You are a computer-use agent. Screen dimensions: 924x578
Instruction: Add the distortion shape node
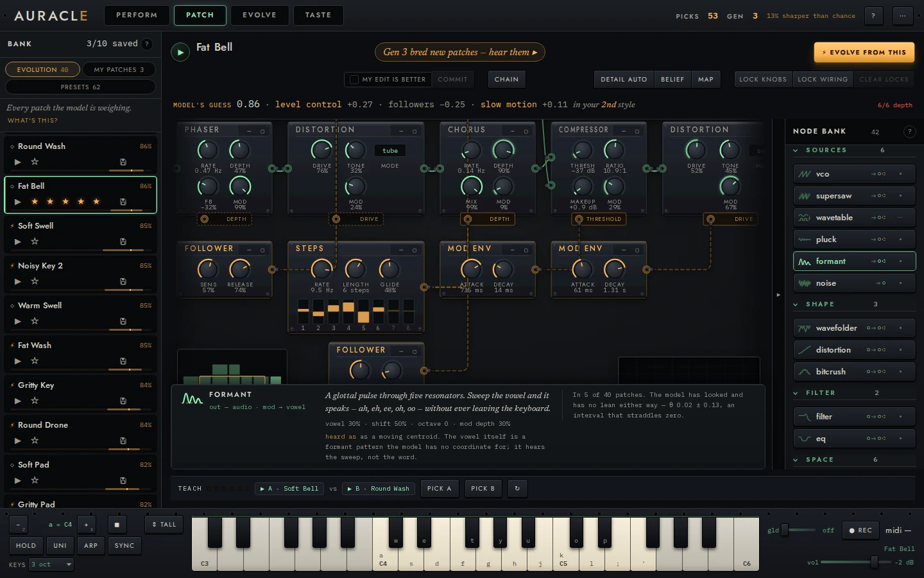[x=854, y=350]
